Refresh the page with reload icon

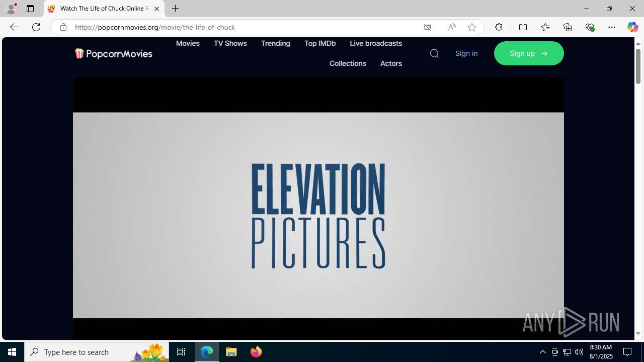tap(36, 27)
